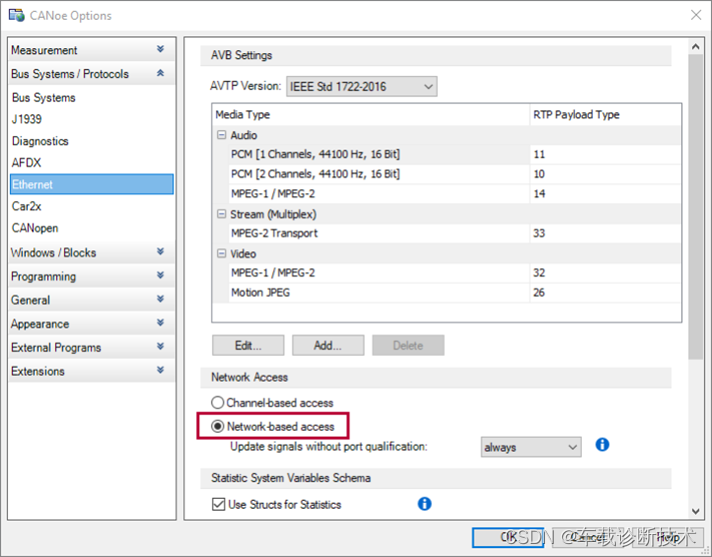The width and height of the screenshot is (712, 557).
Task: Click payload type value 32
Action: [x=539, y=273]
